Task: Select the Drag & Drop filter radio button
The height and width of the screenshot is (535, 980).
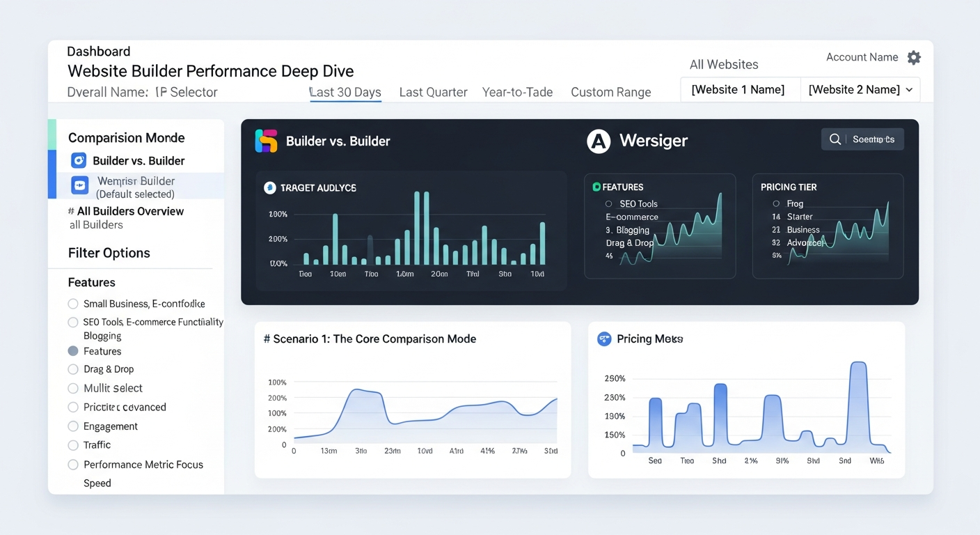Action: click(73, 369)
